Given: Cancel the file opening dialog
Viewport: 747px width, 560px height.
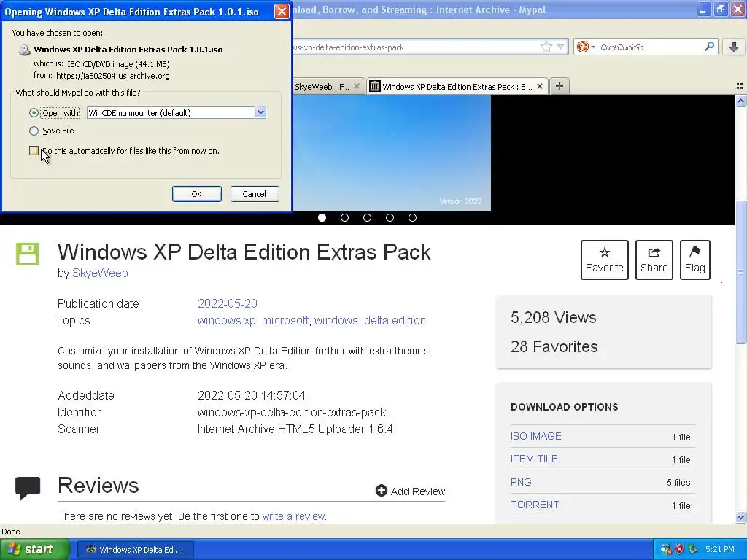Looking at the screenshot, I should 255,194.
